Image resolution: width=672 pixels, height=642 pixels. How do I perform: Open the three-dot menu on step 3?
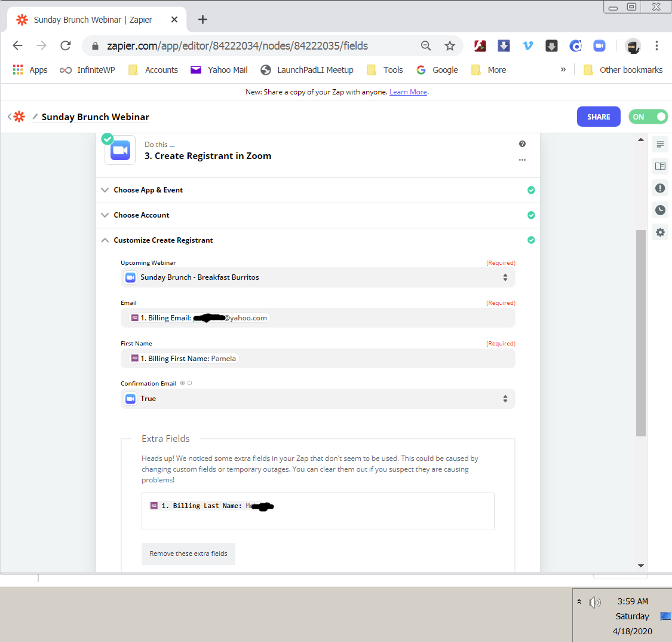pyautogui.click(x=522, y=160)
